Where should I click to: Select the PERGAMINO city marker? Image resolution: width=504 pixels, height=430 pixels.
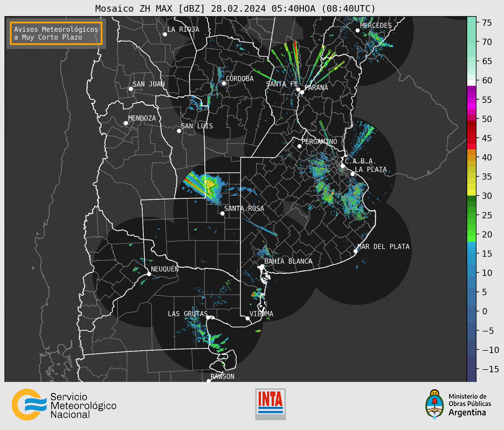click(x=299, y=146)
